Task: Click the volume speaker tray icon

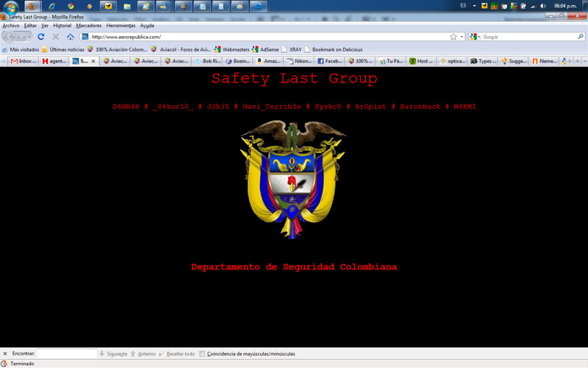Action: (x=542, y=6)
